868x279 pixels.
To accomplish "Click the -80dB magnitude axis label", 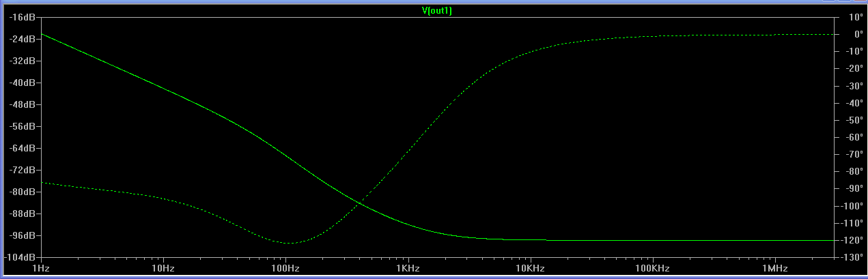I will click(x=23, y=192).
